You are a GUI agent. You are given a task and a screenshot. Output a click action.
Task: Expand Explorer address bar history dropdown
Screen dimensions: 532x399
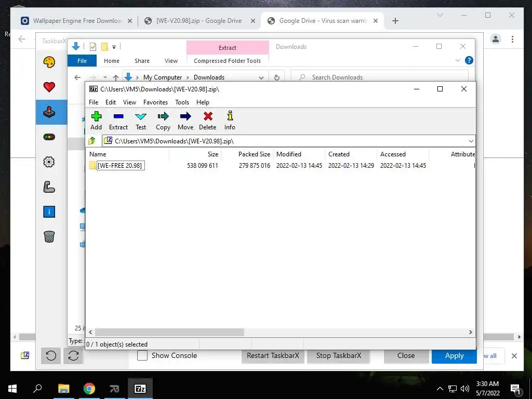pyautogui.click(x=261, y=78)
